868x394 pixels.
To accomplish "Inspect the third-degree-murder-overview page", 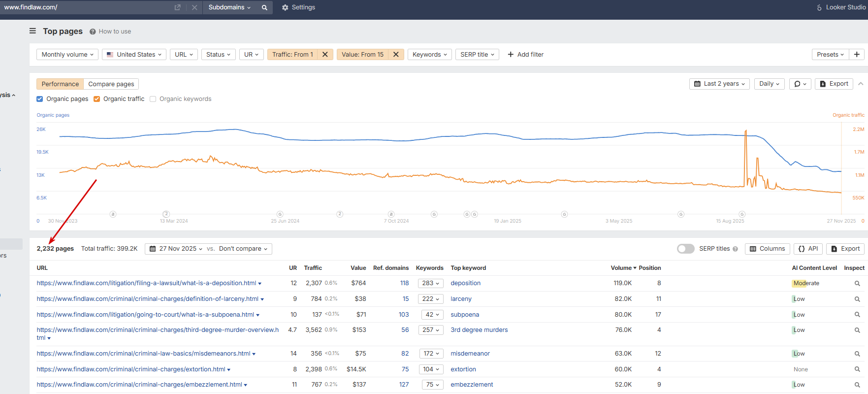I will 857,330.
